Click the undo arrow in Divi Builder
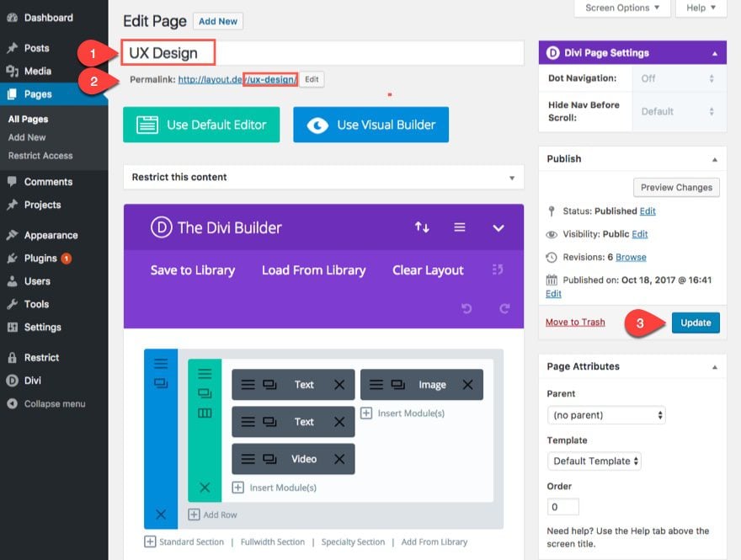The image size is (741, 560). [x=466, y=309]
